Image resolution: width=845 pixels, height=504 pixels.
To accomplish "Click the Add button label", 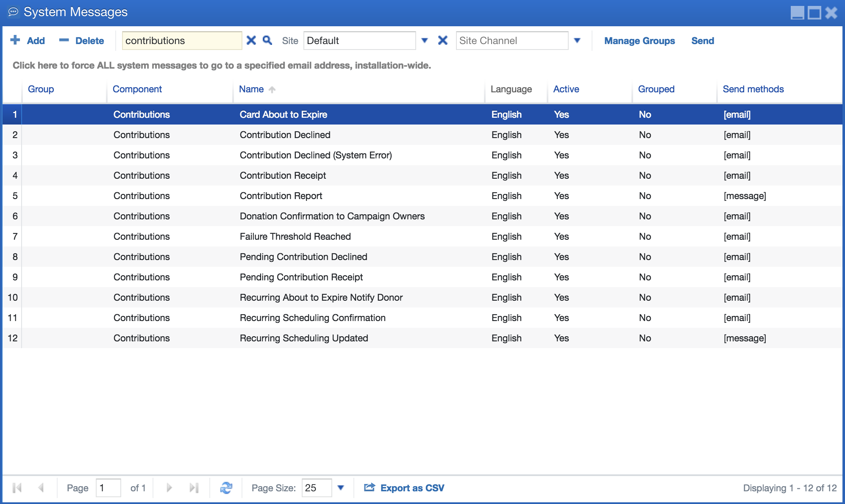I will (36, 41).
